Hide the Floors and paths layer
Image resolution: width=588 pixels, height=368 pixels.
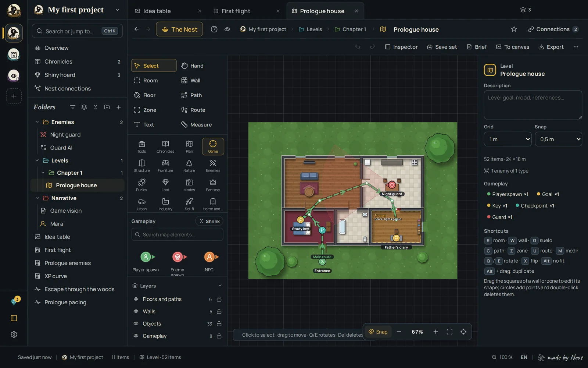point(136,299)
